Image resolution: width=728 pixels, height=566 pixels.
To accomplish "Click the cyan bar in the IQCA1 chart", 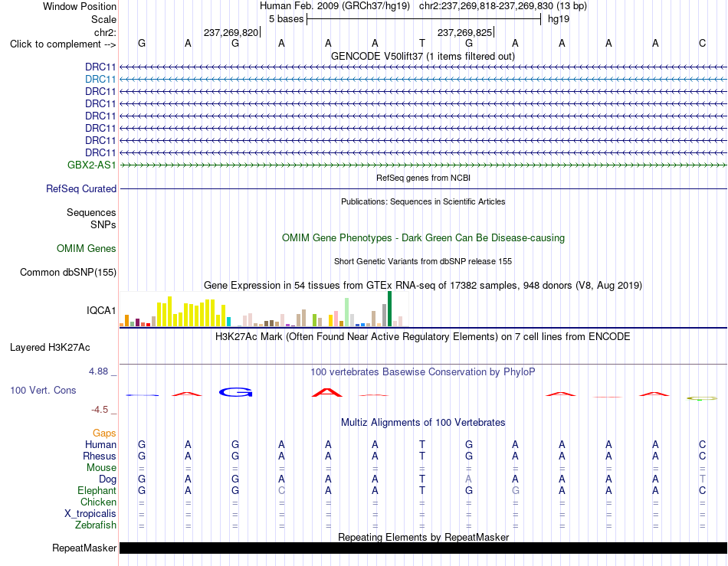I will pyautogui.click(x=228, y=322).
